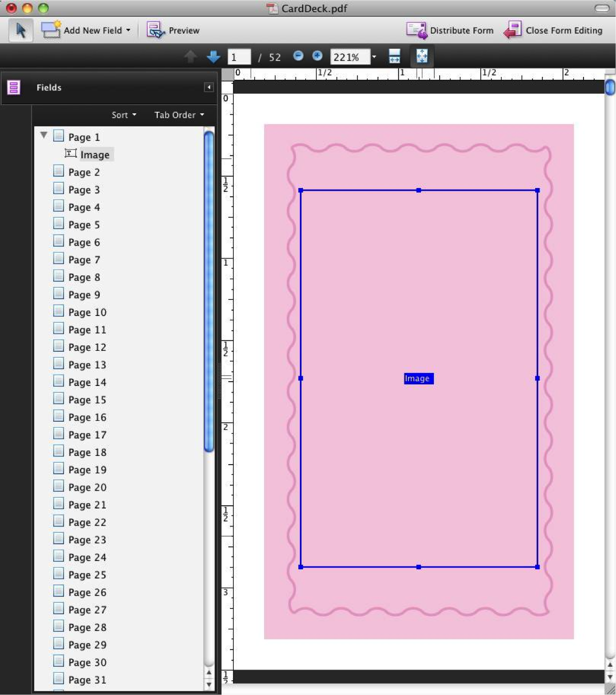Click the fit width scrolling icon
The width and height of the screenshot is (616, 695).
395,56
